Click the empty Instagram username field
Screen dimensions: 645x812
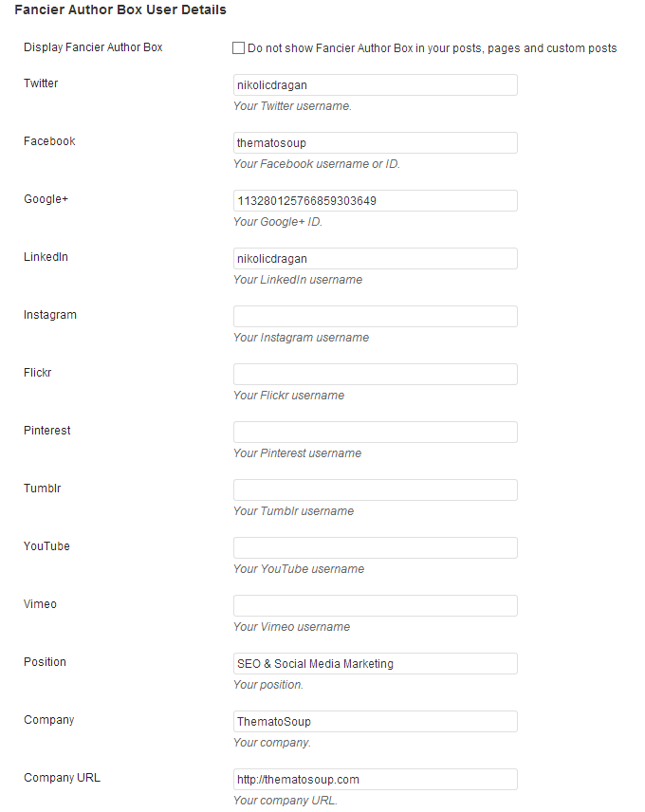tap(375, 317)
